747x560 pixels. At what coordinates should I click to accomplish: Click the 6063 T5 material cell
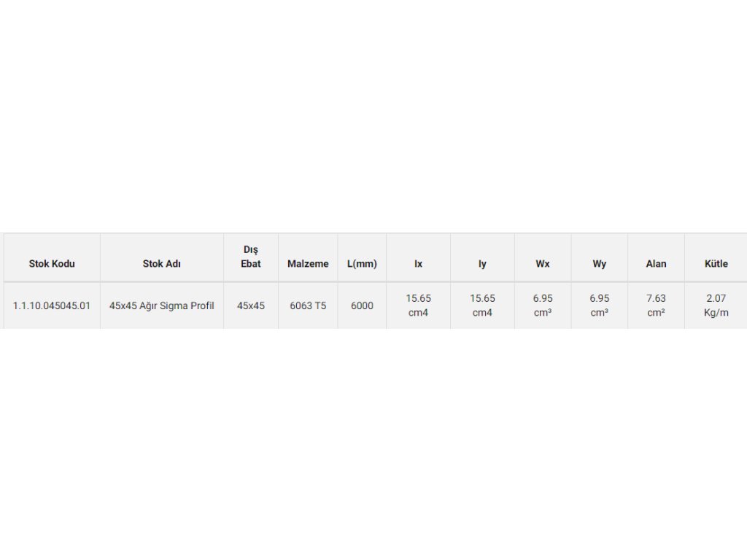[308, 306]
